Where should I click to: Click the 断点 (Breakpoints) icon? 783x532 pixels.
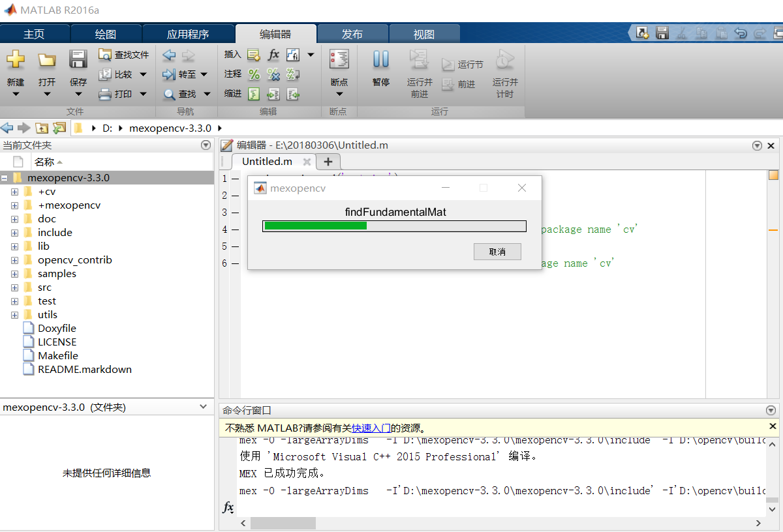pos(339,60)
